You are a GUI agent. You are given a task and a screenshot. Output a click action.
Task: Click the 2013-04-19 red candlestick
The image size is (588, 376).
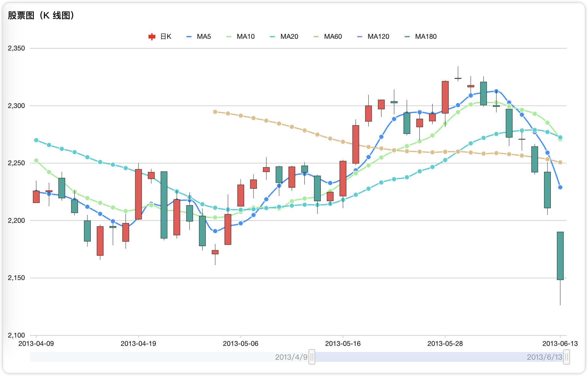tap(138, 194)
